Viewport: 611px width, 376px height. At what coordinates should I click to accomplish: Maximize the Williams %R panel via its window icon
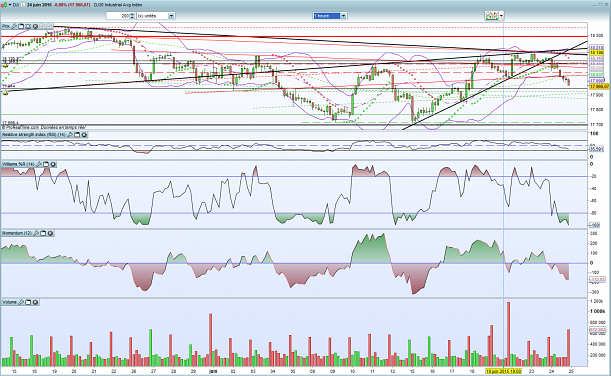[46, 164]
